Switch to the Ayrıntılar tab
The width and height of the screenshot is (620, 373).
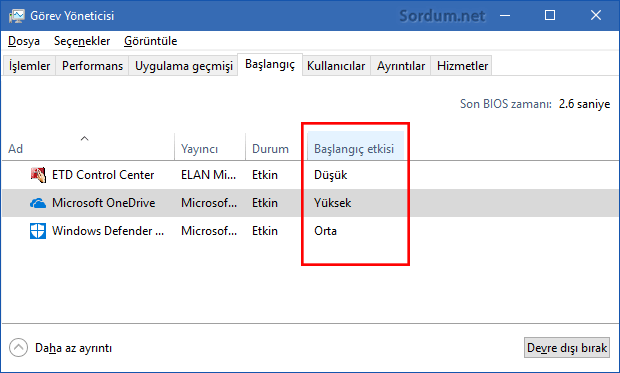(x=401, y=66)
